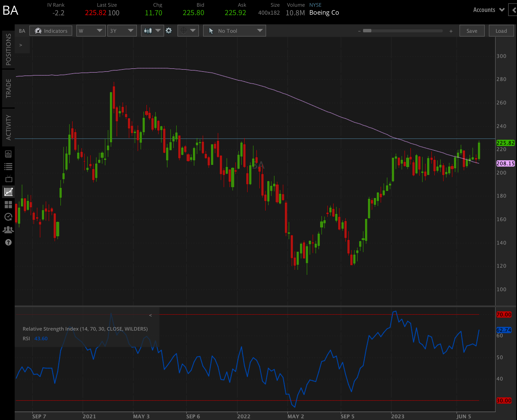Click the chart icon in the sidebar
The height and width of the screenshot is (420, 517).
(8, 192)
